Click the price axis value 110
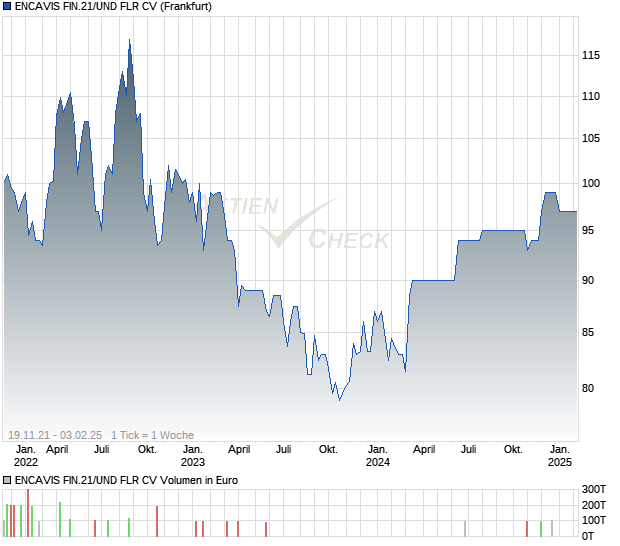 [591, 96]
